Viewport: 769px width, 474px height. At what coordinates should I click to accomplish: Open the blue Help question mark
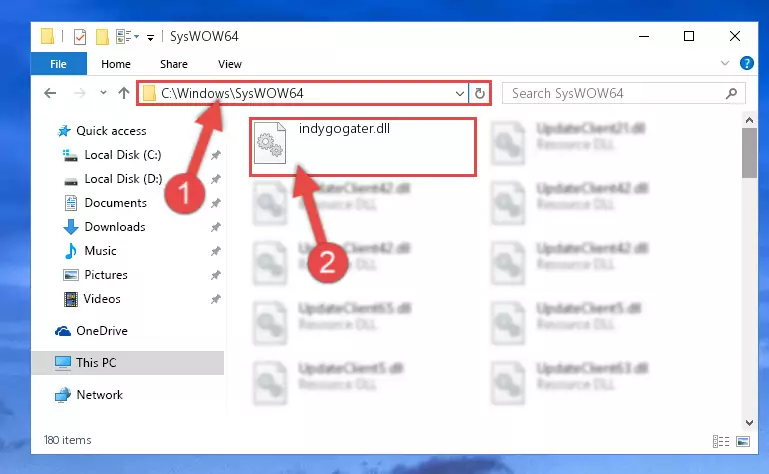746,63
